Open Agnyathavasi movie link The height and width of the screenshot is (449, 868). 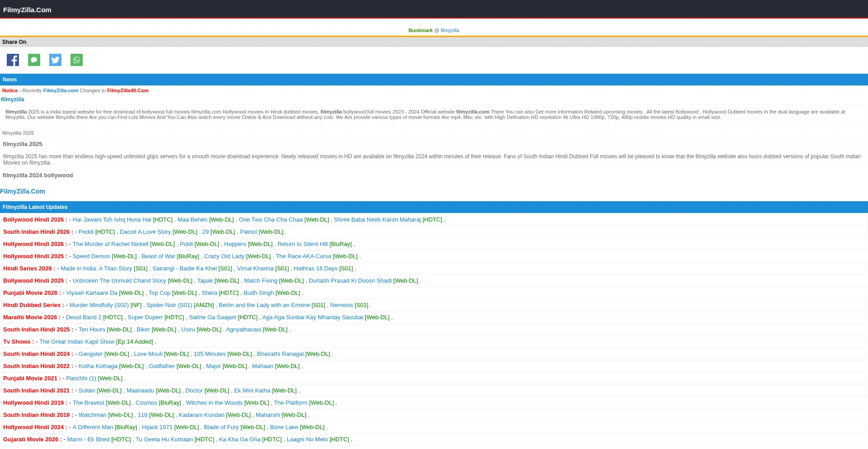[x=244, y=330]
